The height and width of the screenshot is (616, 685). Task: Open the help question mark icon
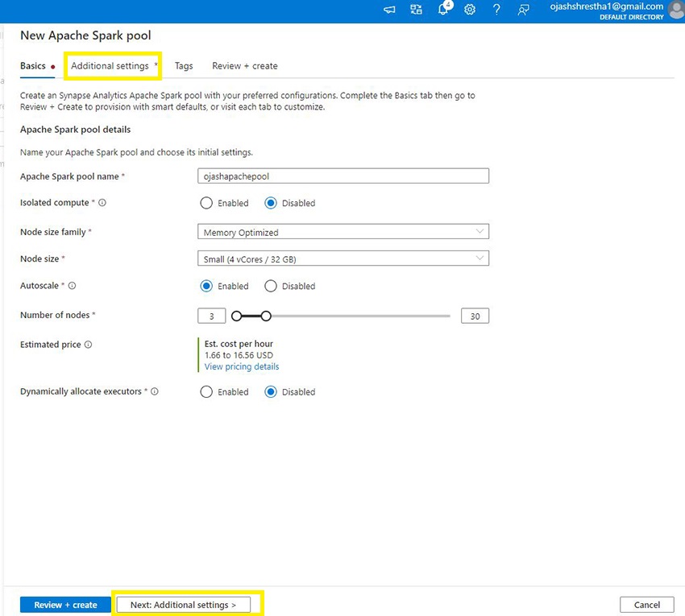click(x=496, y=10)
